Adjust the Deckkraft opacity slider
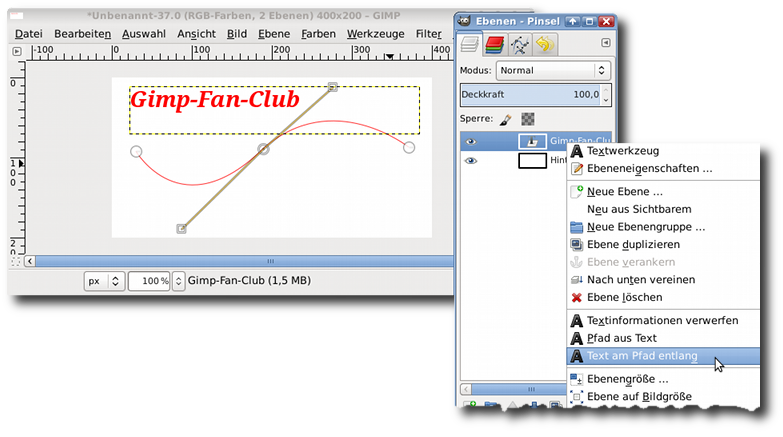The image size is (783, 437). click(531, 94)
